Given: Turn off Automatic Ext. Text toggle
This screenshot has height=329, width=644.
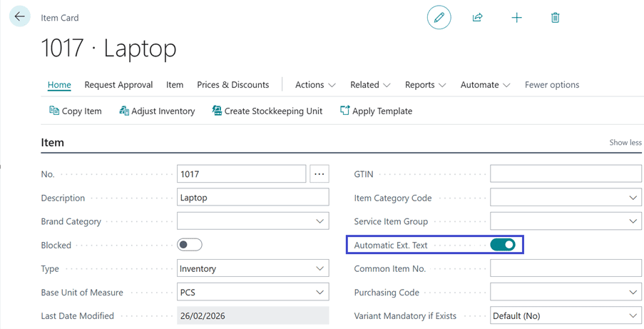Looking at the screenshot, I should pyautogui.click(x=503, y=245).
